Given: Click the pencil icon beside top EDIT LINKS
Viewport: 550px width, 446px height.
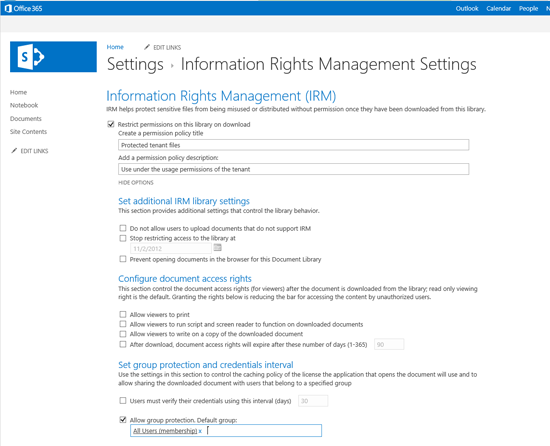Looking at the screenshot, I should pos(147,47).
